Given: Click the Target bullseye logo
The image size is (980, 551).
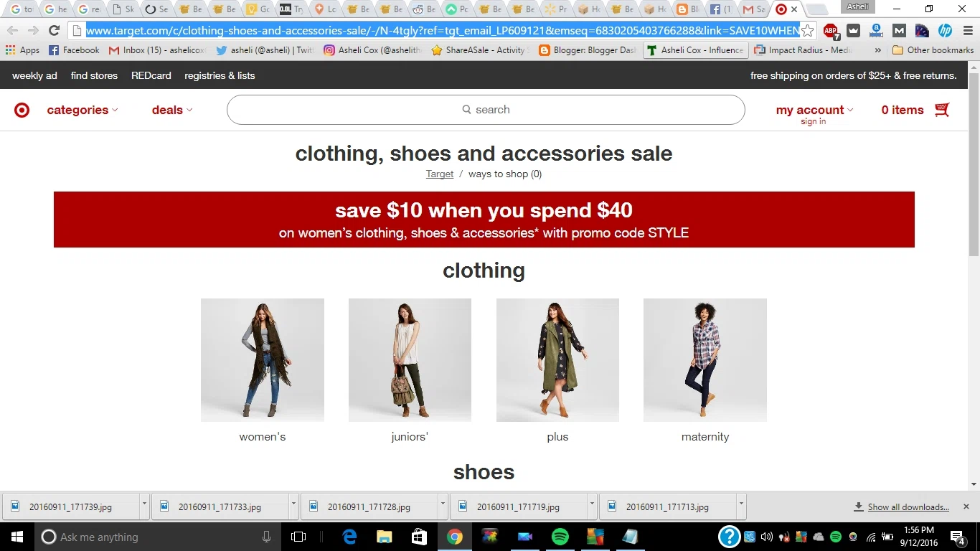Looking at the screenshot, I should tap(22, 110).
